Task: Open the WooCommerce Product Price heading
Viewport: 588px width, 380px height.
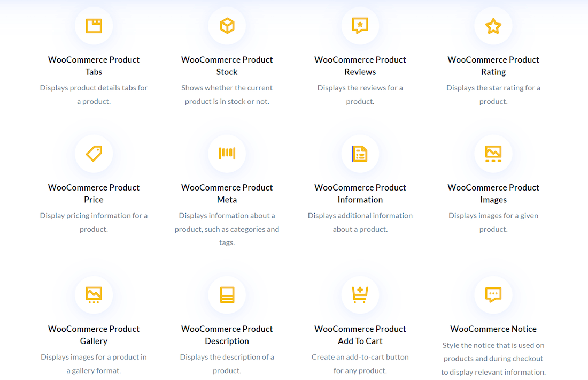Action: coord(94,193)
